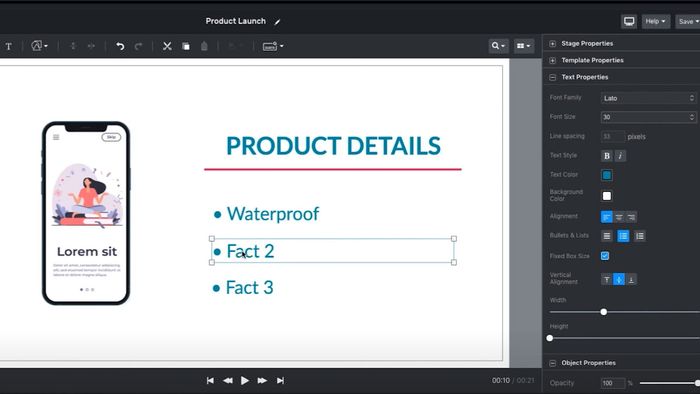The height and width of the screenshot is (394, 700).
Task: Click the paste clipboard icon
Action: pos(204,46)
